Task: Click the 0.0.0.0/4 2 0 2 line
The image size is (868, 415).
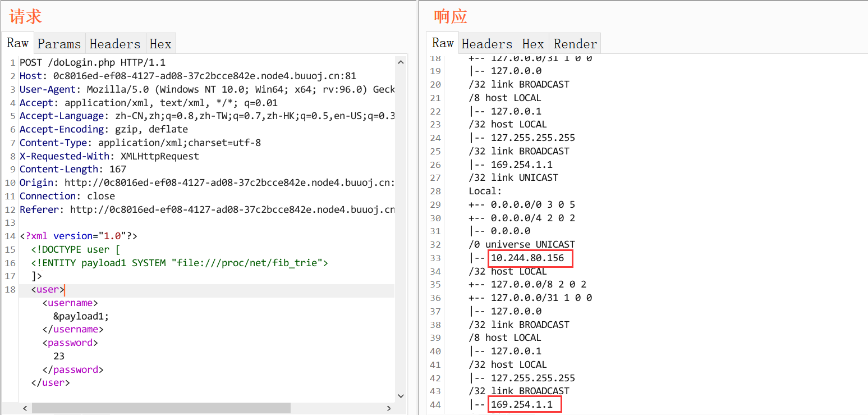Action: pyautogui.click(x=522, y=218)
